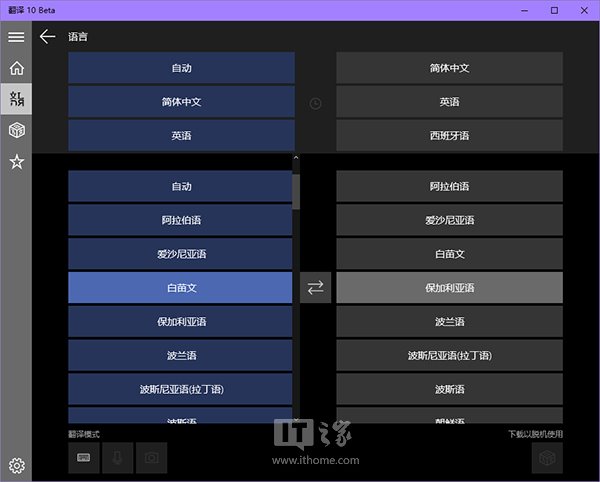The width and height of the screenshot is (600, 482).
Task: Select 爱沙尼亚语 in the source list
Action: 180,254
